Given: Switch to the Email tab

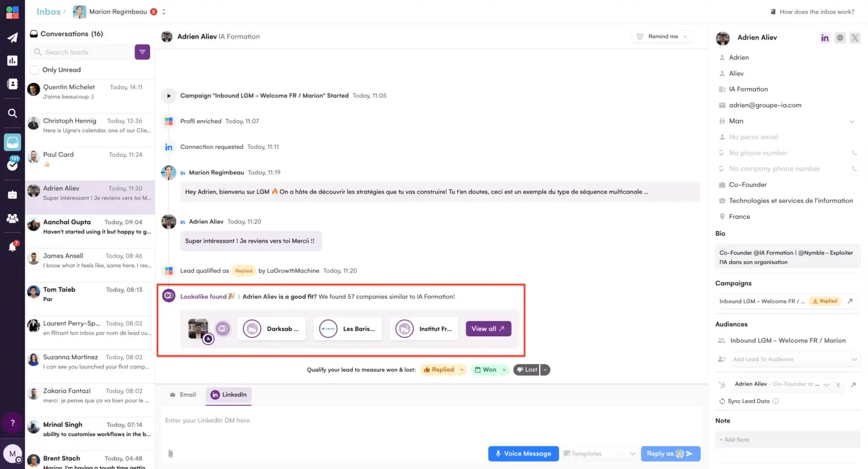Looking at the screenshot, I should point(183,395).
